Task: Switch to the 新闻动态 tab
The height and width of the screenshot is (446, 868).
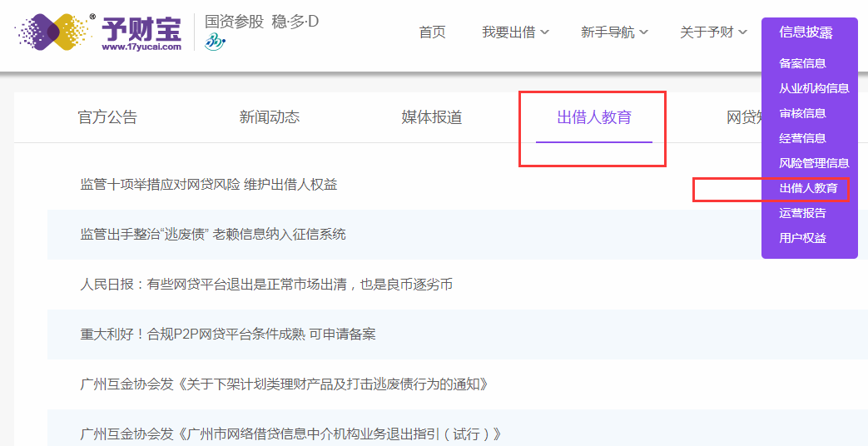Action: [269, 117]
